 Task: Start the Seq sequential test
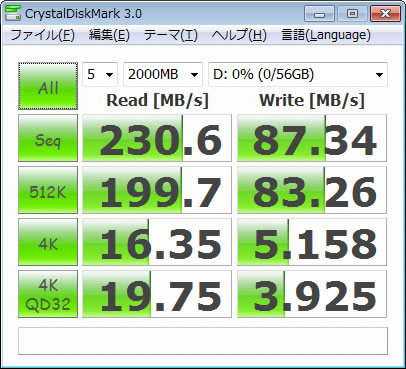(x=48, y=138)
